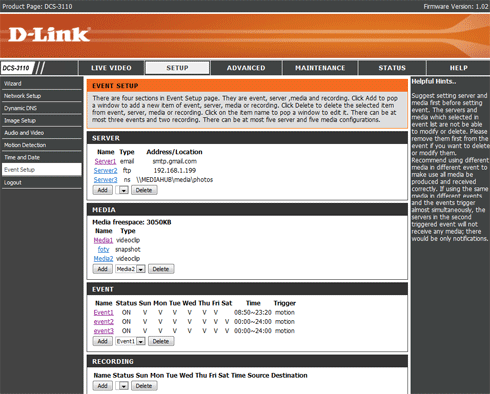Open the Media1 videoclip link

pos(103,240)
